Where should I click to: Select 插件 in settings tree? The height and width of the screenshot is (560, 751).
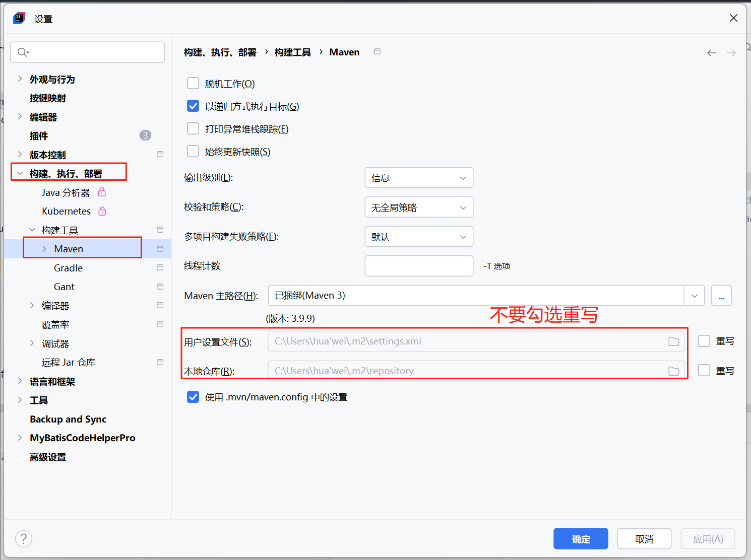click(39, 136)
